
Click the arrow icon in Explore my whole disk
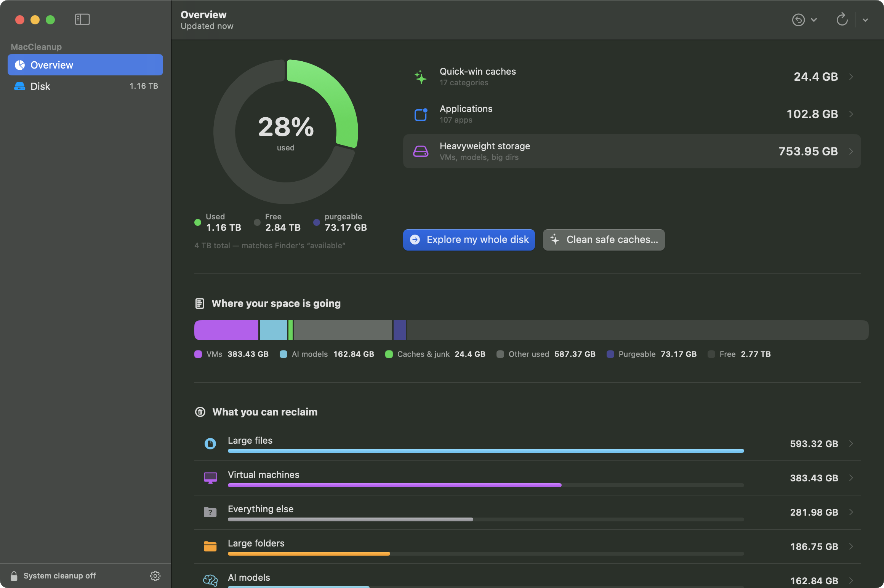click(415, 240)
